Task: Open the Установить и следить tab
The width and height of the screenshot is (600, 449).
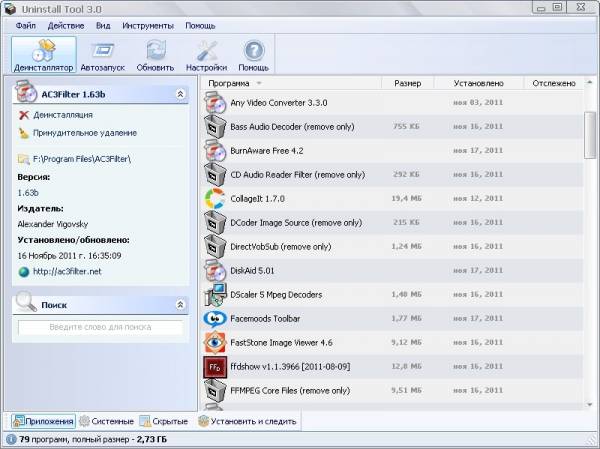Action: (x=247, y=421)
